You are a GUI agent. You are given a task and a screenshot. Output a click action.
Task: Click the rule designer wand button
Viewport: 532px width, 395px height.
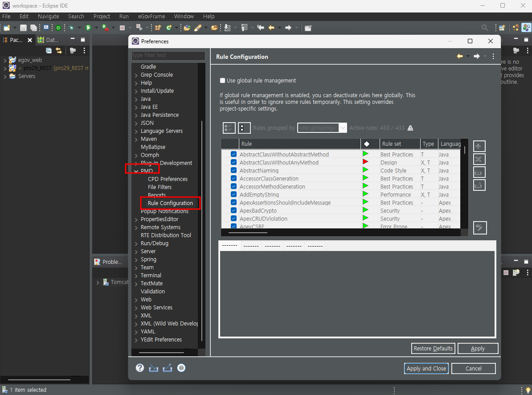pyautogui.click(x=480, y=227)
